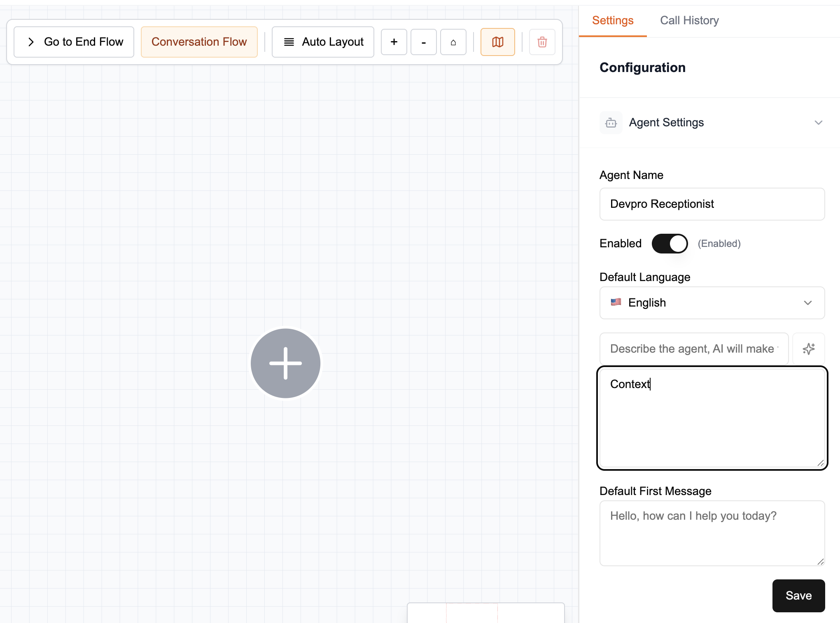Open the Default Language dropdown
This screenshot has width=840, height=623.
(712, 303)
